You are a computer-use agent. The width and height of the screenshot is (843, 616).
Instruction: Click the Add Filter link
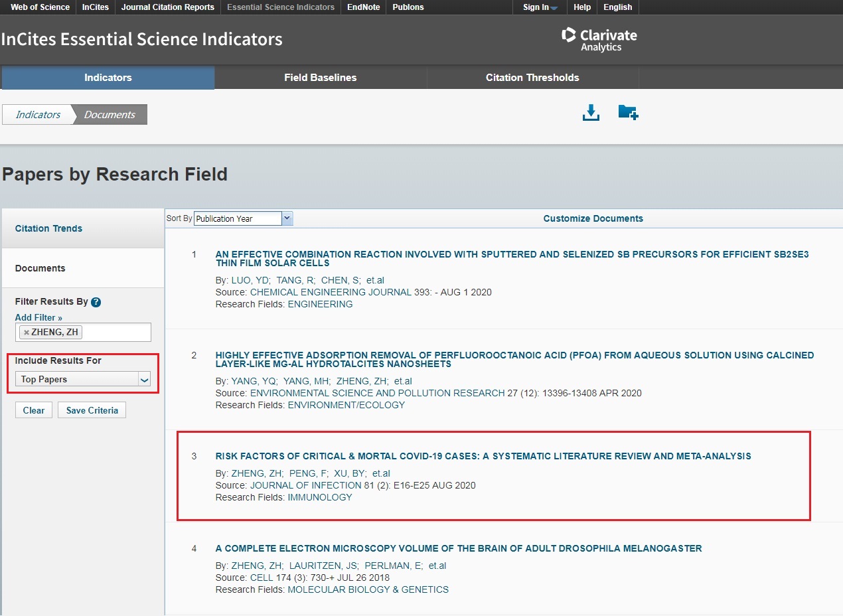tap(38, 318)
